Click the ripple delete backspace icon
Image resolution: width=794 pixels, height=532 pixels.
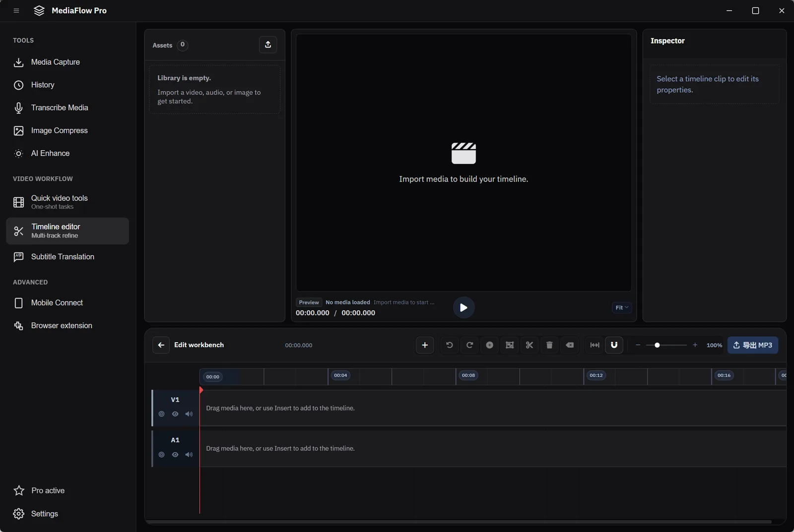pyautogui.click(x=570, y=345)
